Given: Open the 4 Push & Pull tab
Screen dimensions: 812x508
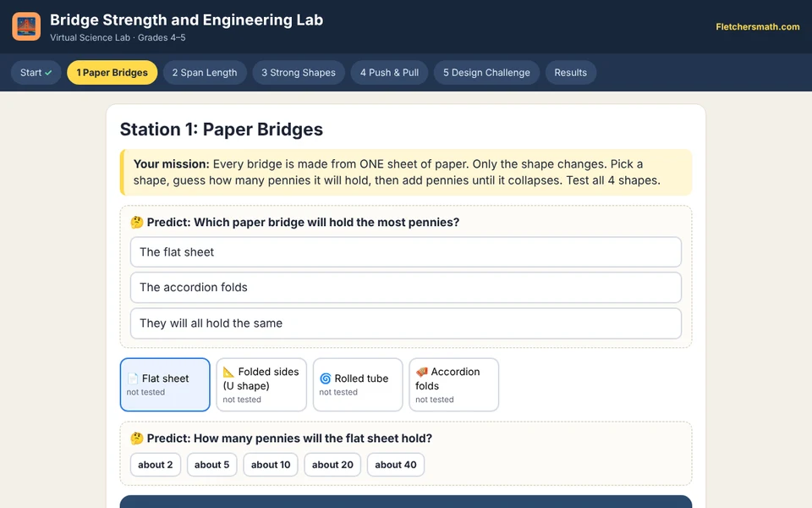Looking at the screenshot, I should point(389,73).
